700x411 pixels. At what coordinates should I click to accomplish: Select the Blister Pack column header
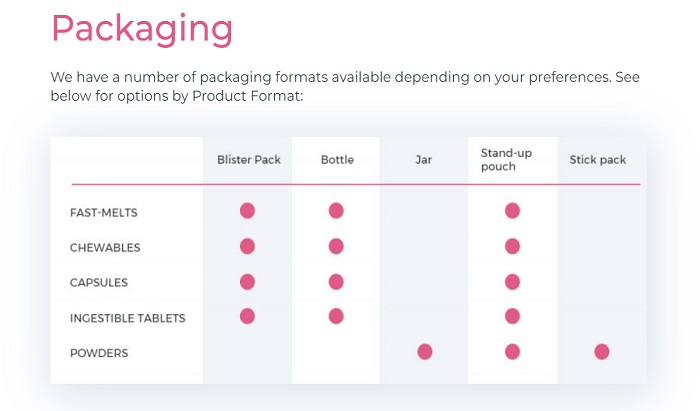[249, 160]
